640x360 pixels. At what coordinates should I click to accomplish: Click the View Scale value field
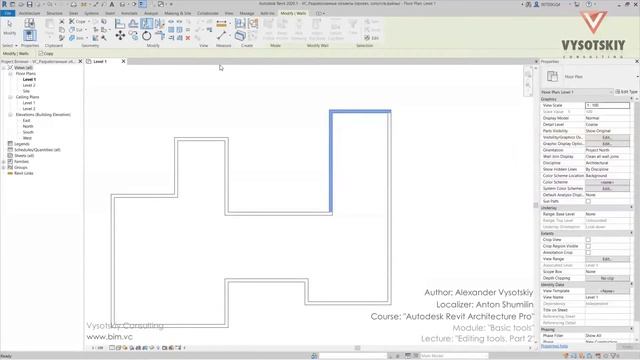click(x=607, y=105)
